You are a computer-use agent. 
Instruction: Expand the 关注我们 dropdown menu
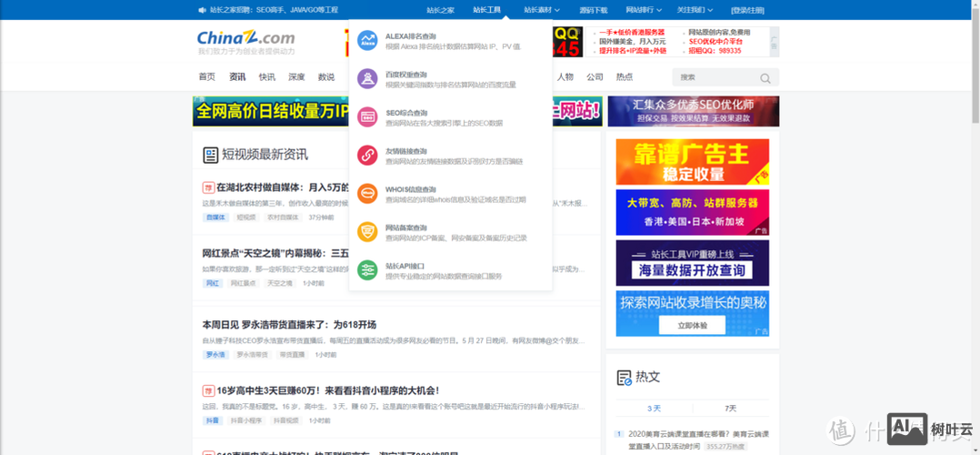[x=695, y=10]
